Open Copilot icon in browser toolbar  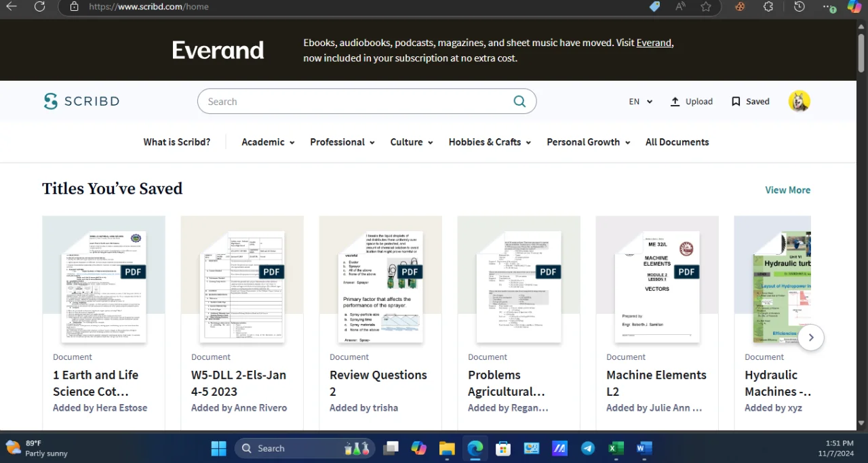[x=854, y=6]
